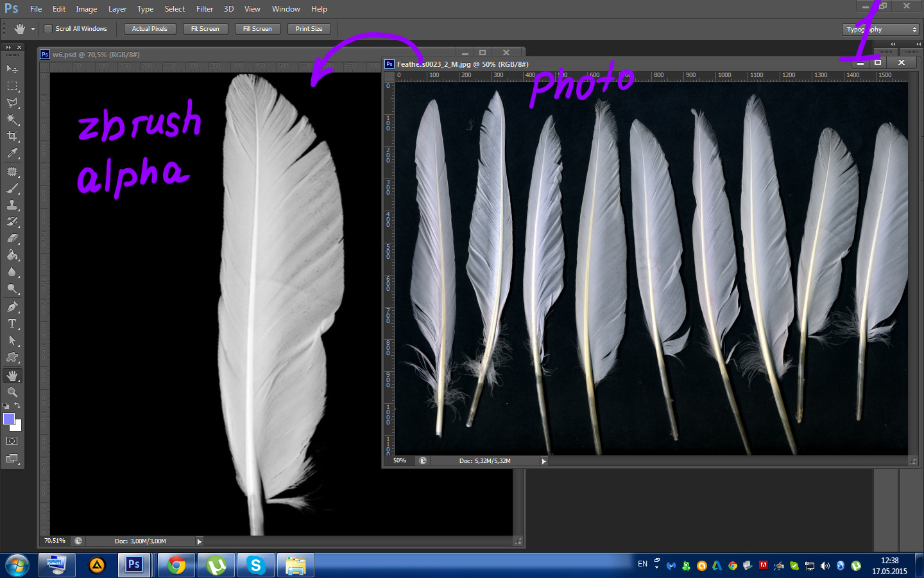The height and width of the screenshot is (578, 924).
Task: Select the Clone Stamp tool
Action: (12, 205)
